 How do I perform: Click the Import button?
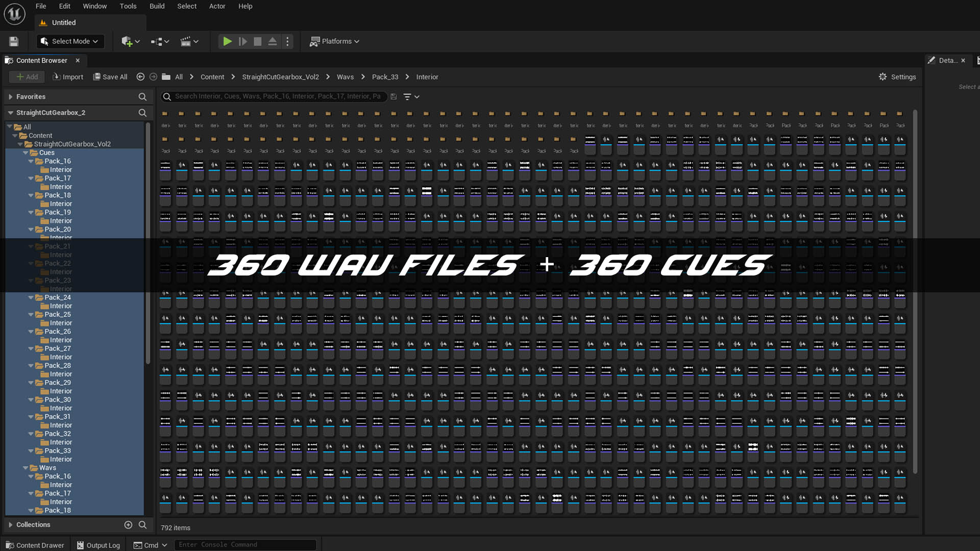(68, 77)
